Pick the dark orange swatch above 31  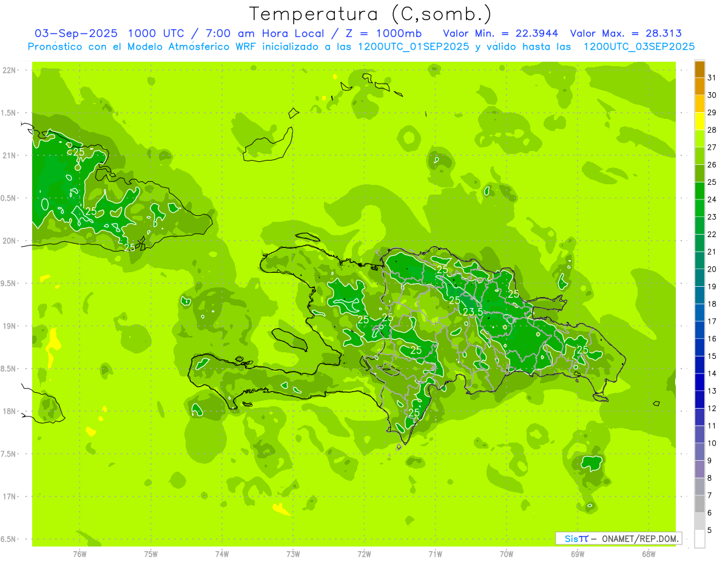tap(699, 69)
